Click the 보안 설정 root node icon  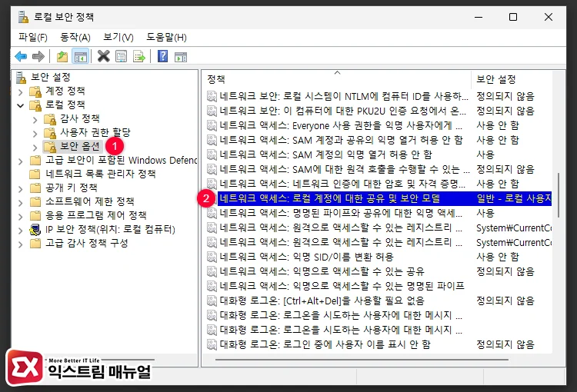tap(22, 77)
